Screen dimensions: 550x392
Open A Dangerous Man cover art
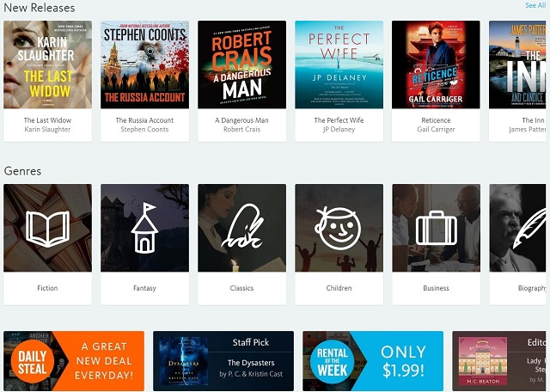click(241, 64)
